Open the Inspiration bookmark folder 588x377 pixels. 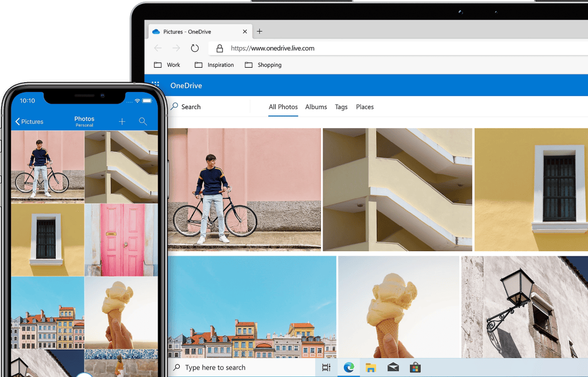215,65
